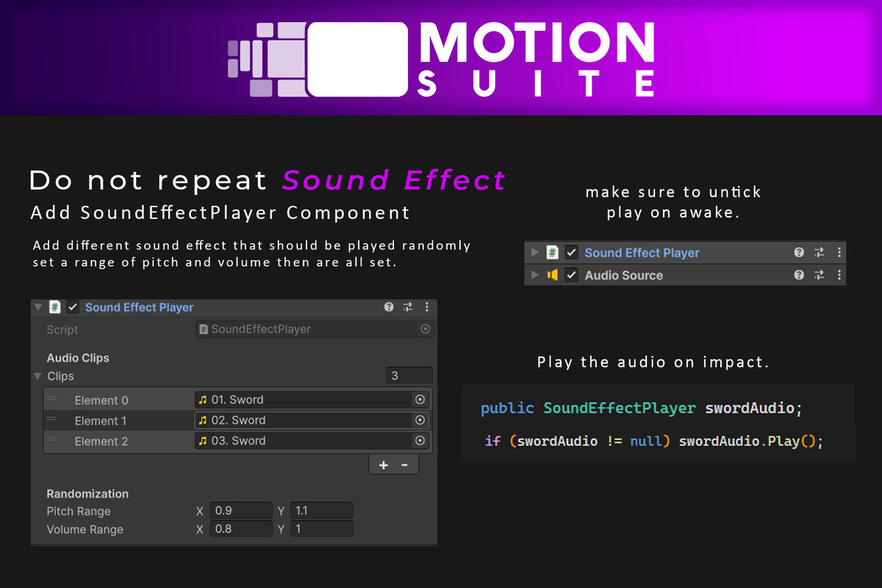The width and height of the screenshot is (882, 588).
Task: Click the speaker icon of Audio Source
Action: coord(553,275)
